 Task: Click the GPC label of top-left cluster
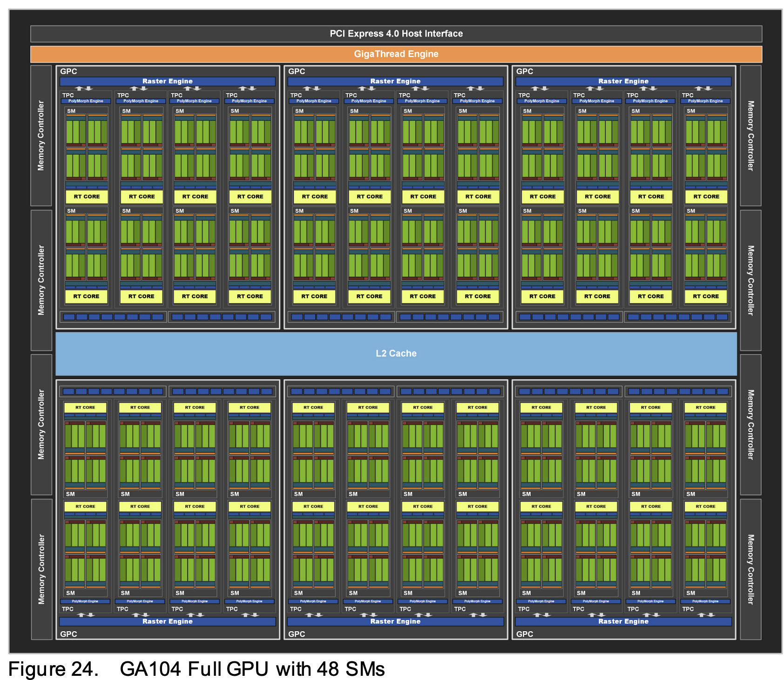coord(68,71)
